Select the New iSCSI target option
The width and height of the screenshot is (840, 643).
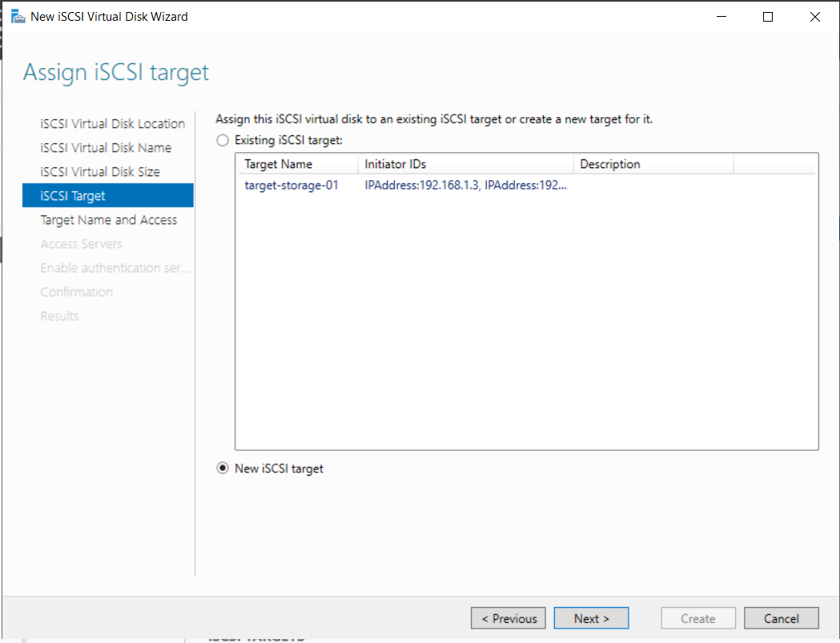tap(222, 468)
